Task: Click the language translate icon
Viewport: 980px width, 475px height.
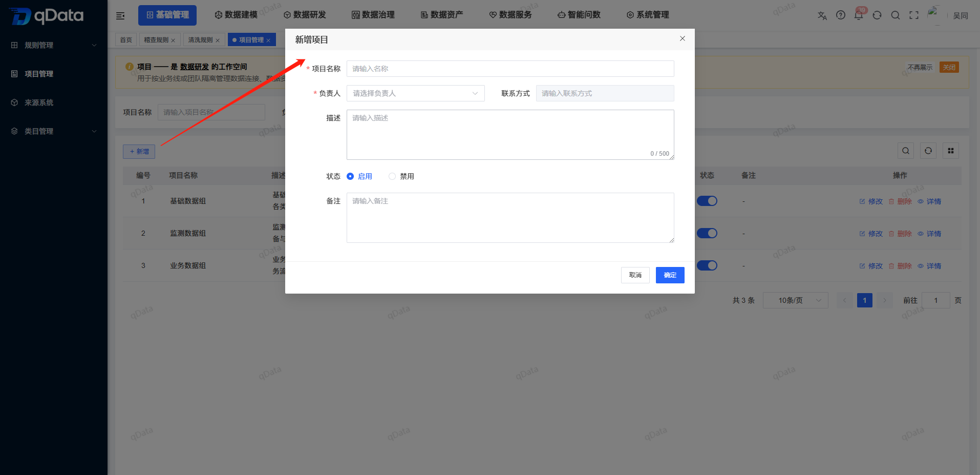Action: click(x=822, y=15)
